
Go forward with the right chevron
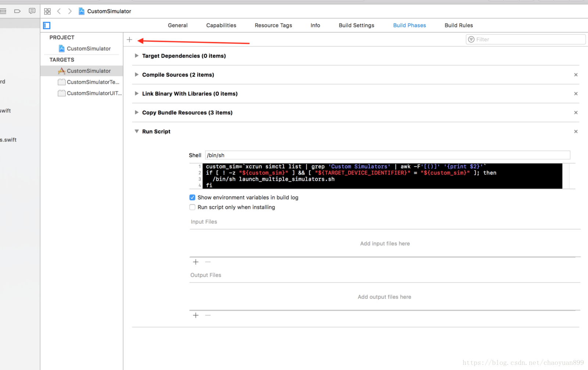point(70,11)
